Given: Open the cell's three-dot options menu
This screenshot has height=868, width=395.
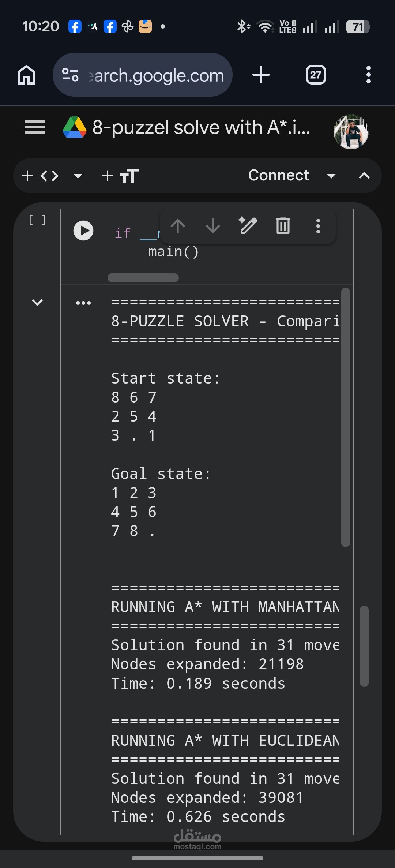Looking at the screenshot, I should pyautogui.click(x=318, y=226).
